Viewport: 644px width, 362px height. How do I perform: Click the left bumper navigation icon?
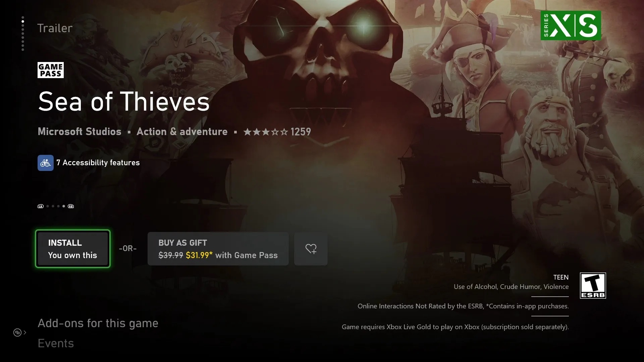[40, 206]
